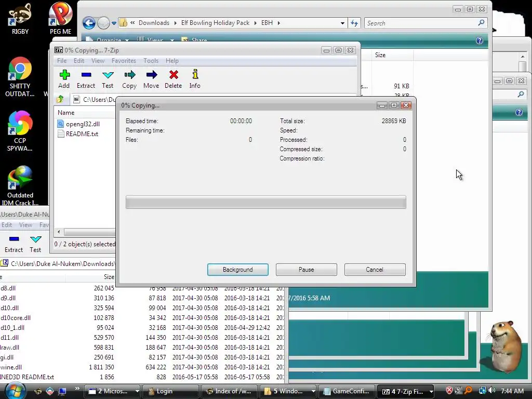Viewport: 532px width, 399px height.
Task: Click the red shield tray icon
Action: 449,391
